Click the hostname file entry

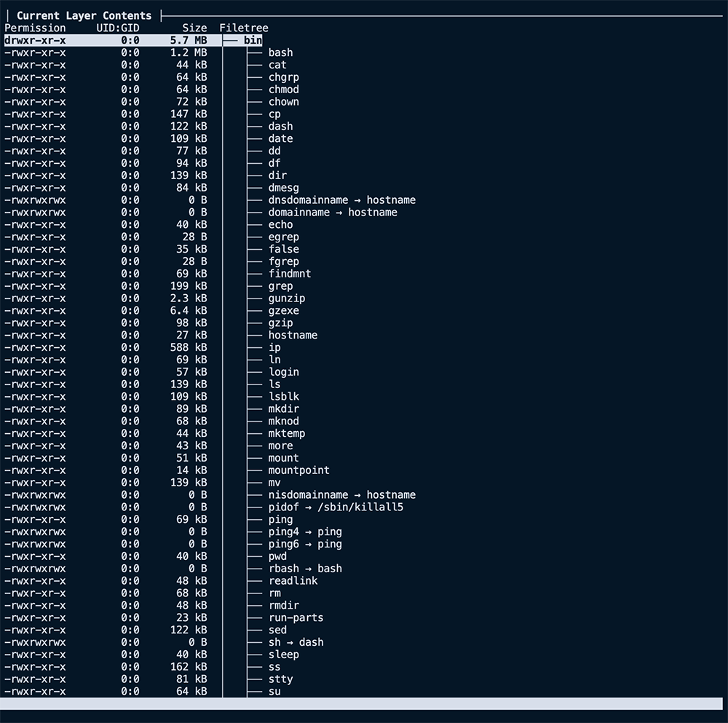tap(293, 336)
